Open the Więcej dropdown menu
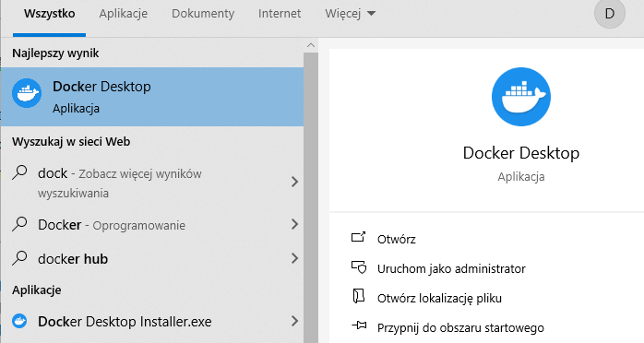The height and width of the screenshot is (343, 644). tap(350, 14)
